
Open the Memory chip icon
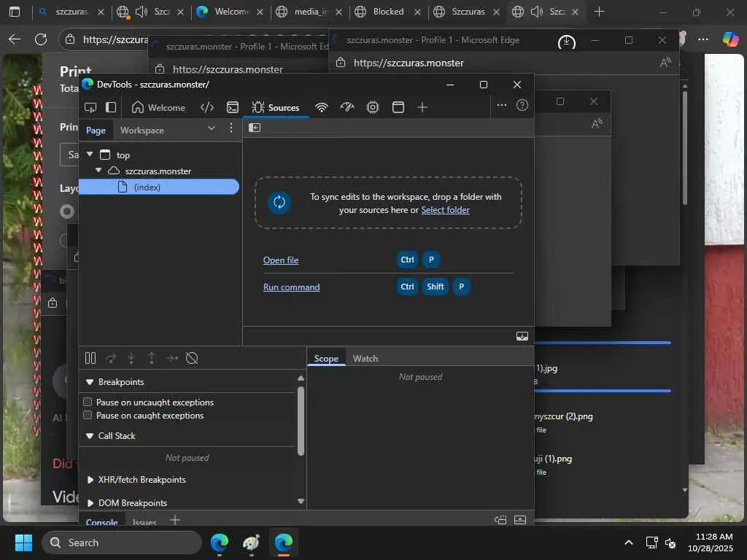[x=373, y=107]
